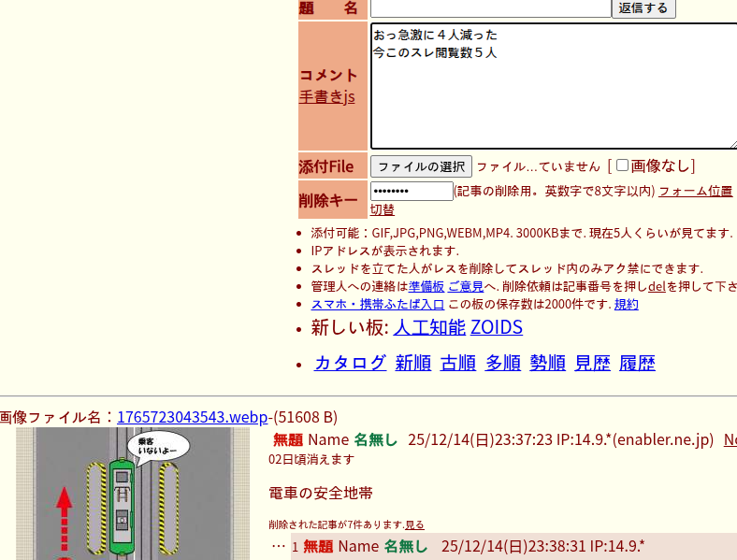Open the スマホ・携帯ふたば入口 link
The height and width of the screenshot is (560, 737).
[377, 304]
